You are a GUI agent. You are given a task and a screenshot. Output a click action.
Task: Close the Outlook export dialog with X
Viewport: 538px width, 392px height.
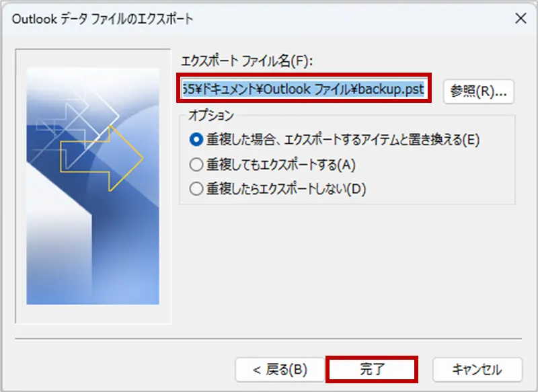(x=521, y=19)
